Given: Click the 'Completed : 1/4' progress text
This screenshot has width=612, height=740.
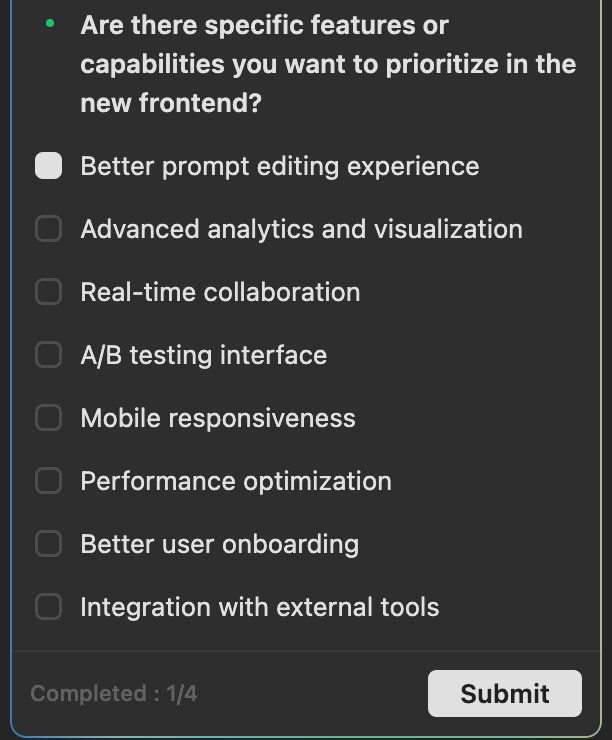Looking at the screenshot, I should [113, 693].
